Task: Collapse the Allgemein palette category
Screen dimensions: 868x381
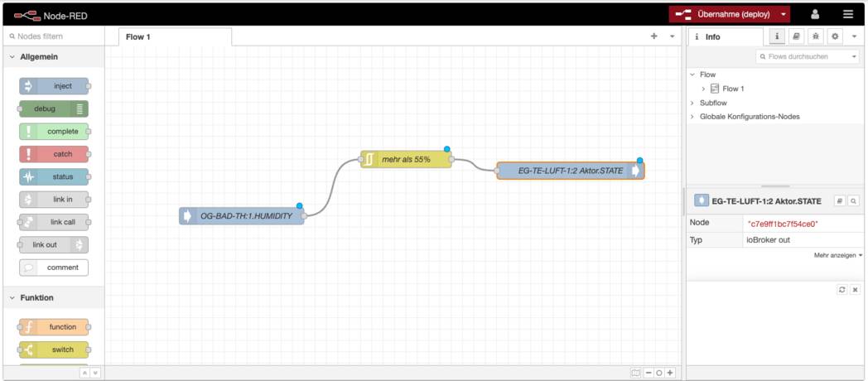Action: point(12,56)
